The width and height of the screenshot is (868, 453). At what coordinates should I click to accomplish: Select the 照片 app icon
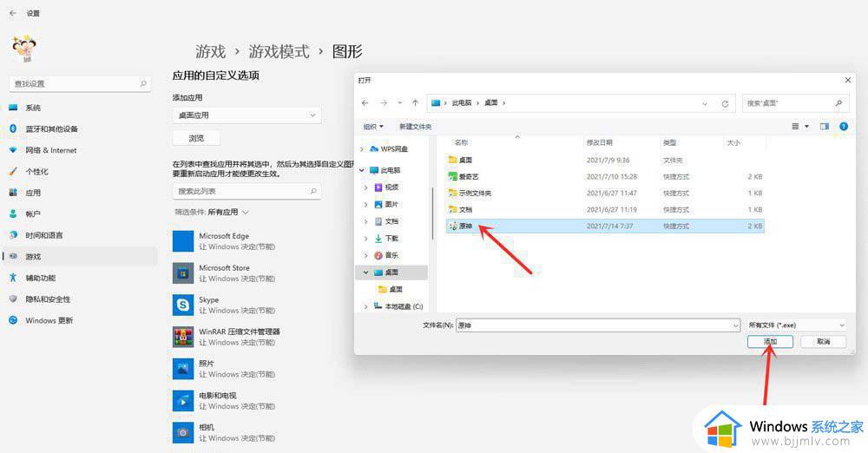[182, 369]
